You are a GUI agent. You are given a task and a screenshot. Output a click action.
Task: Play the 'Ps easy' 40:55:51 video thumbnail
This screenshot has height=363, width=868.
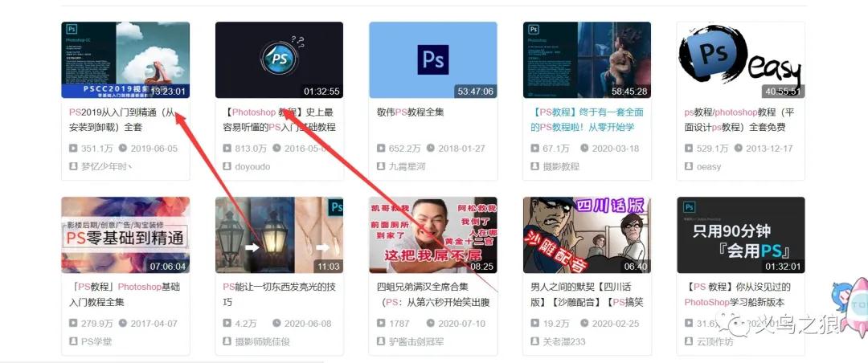tap(740, 59)
